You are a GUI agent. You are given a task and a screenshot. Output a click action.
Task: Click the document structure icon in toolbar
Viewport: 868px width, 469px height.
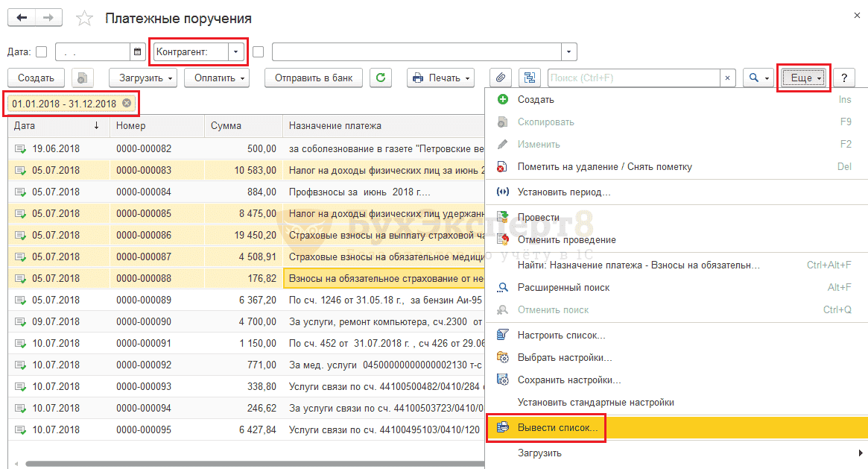pos(529,78)
